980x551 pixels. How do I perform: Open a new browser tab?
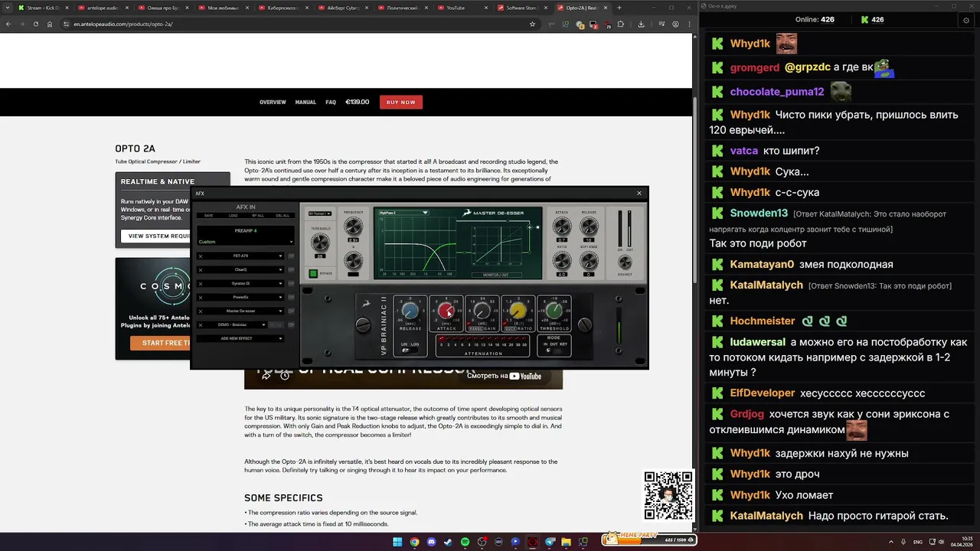coord(619,8)
